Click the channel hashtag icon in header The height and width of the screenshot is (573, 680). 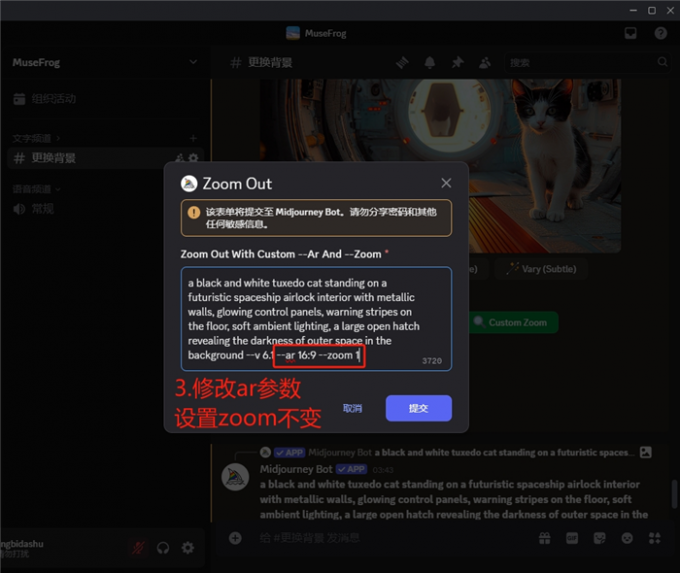(235, 63)
